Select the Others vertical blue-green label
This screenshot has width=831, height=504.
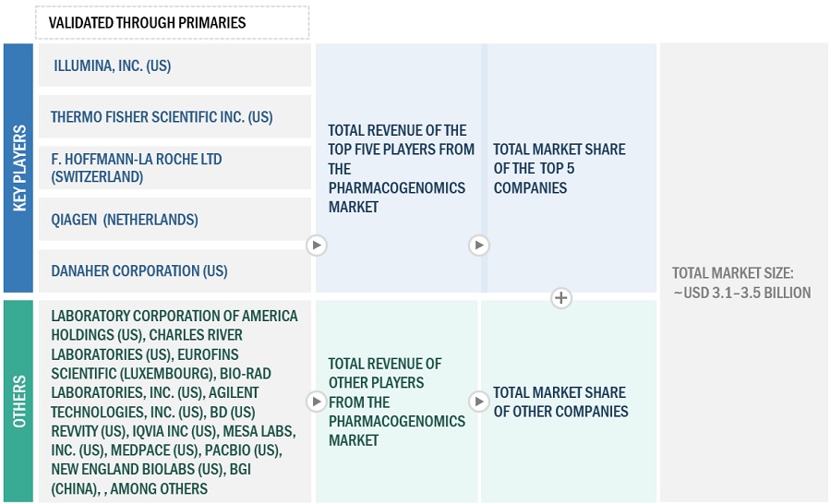tap(18, 401)
